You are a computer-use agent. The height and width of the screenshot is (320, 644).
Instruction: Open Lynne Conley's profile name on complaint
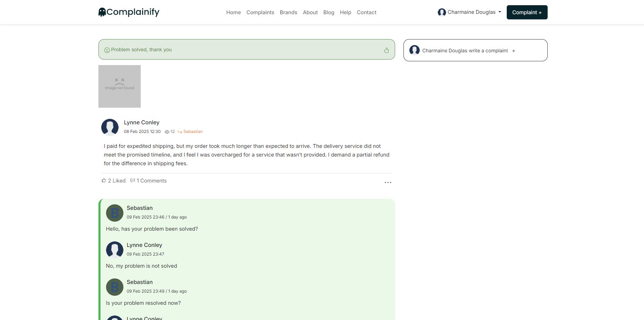pyautogui.click(x=141, y=122)
